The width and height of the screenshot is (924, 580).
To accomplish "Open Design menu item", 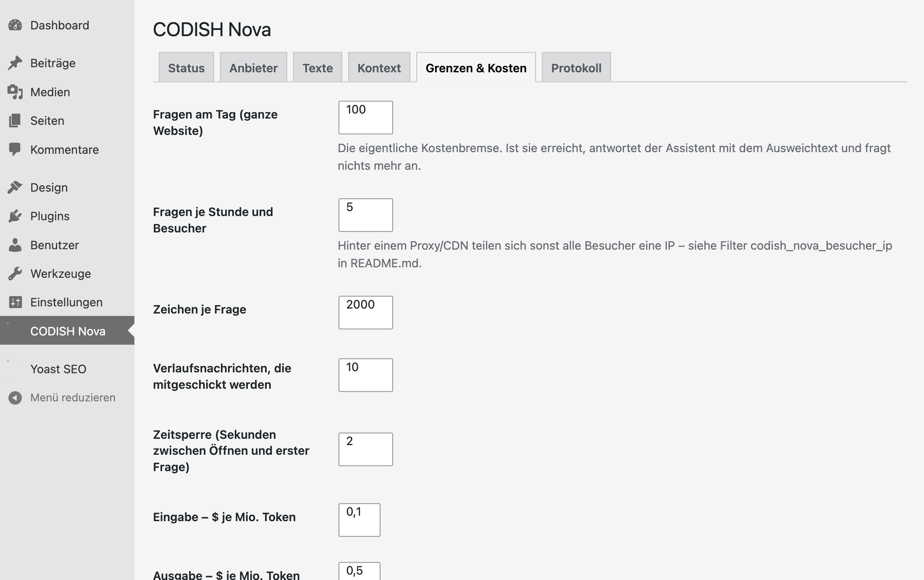I will click(67, 187).
